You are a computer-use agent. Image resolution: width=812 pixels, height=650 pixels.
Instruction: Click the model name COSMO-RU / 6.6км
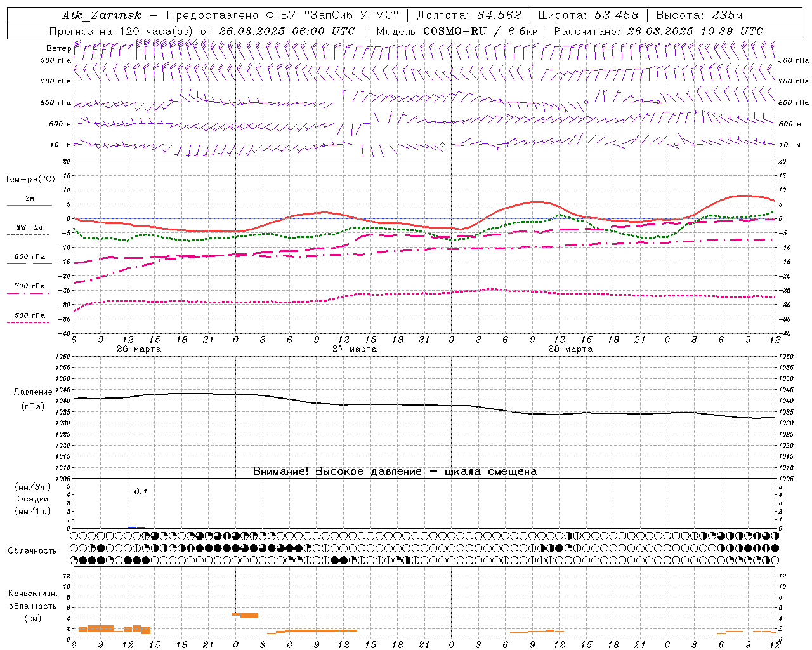point(481,31)
